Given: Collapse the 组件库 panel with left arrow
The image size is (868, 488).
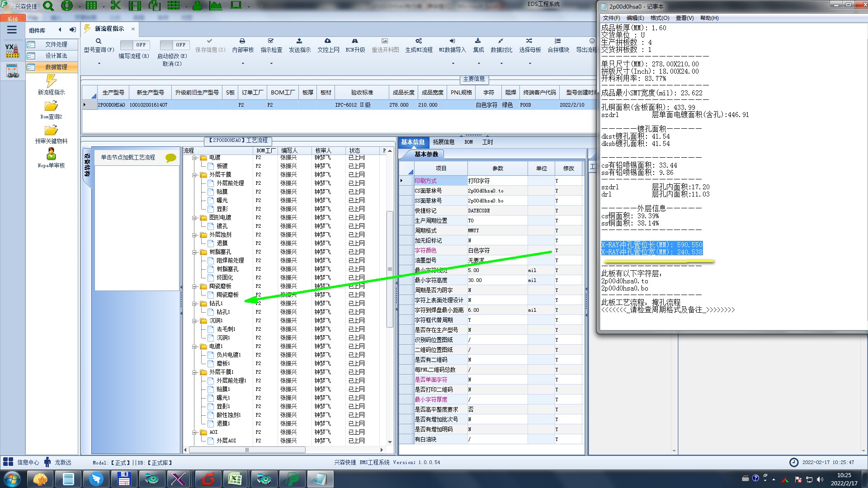Looking at the screenshot, I should tap(60, 30).
